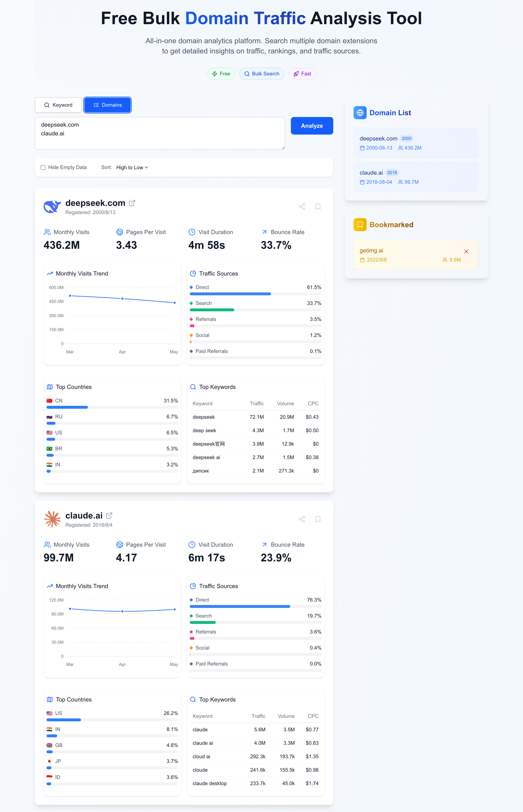Image resolution: width=523 pixels, height=812 pixels.
Task: Remove getimg.ai from bookmarks
Action: [x=466, y=252]
